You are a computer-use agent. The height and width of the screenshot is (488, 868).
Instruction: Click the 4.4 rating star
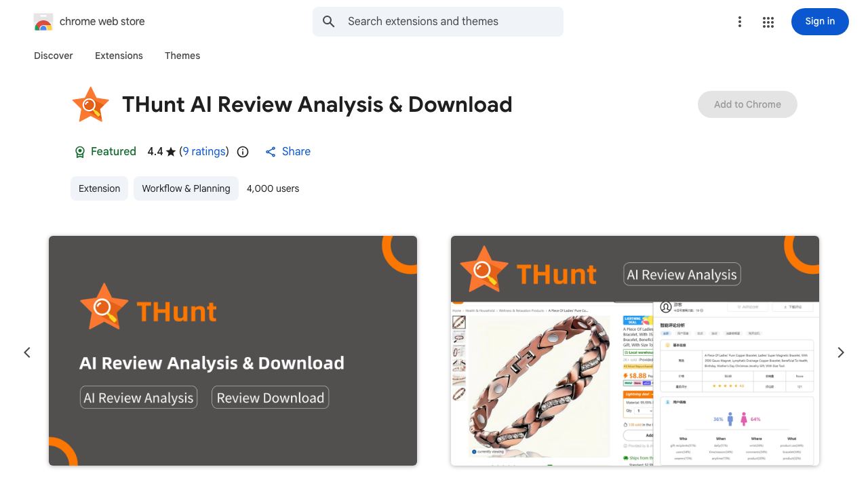(x=171, y=152)
